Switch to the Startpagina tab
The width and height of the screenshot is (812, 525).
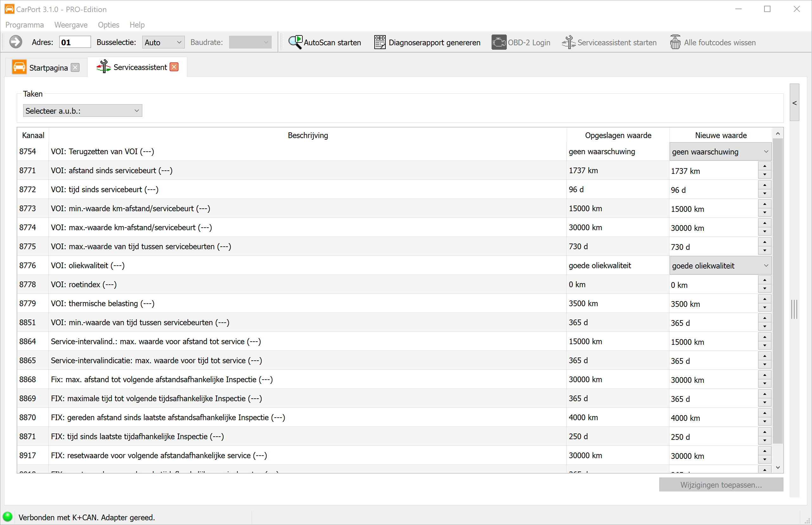coord(48,67)
